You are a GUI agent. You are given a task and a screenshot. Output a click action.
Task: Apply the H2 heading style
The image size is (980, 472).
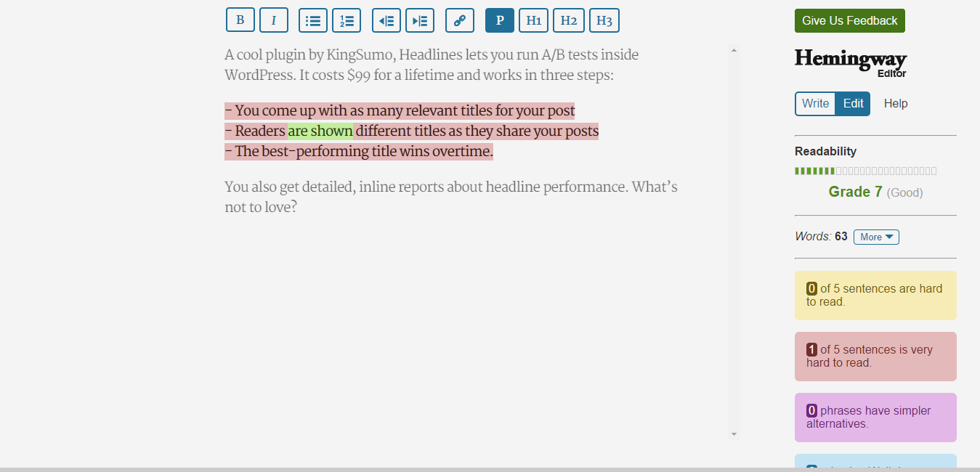pyautogui.click(x=569, y=20)
